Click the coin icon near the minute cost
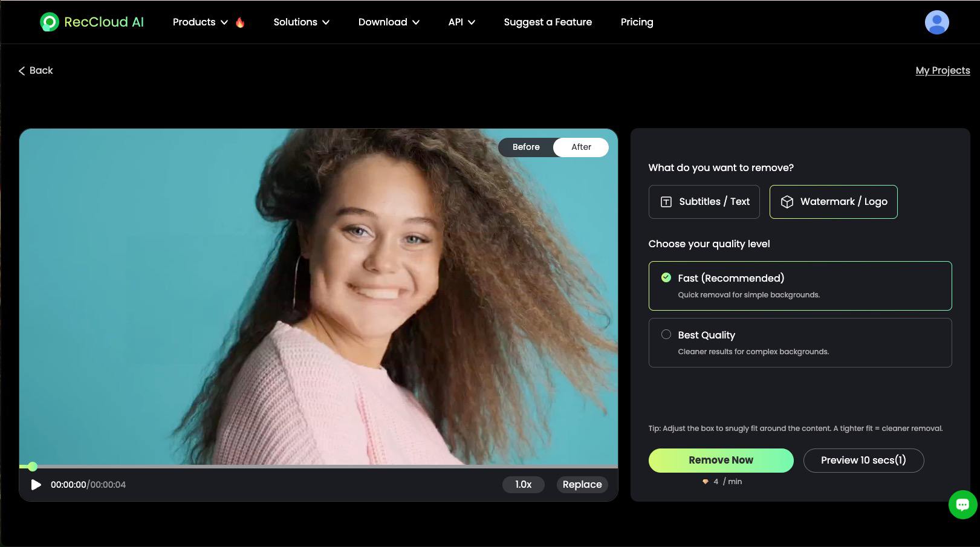Viewport: 980px width, 547px height. point(706,481)
